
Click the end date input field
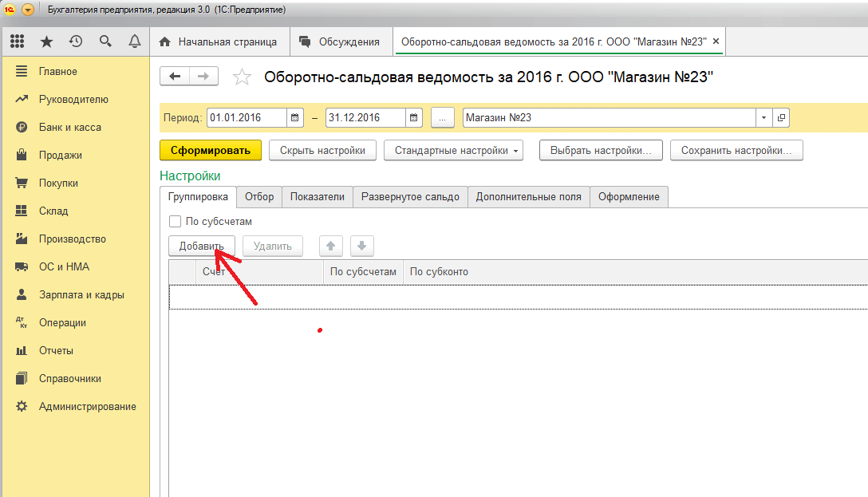pyautogui.click(x=365, y=117)
